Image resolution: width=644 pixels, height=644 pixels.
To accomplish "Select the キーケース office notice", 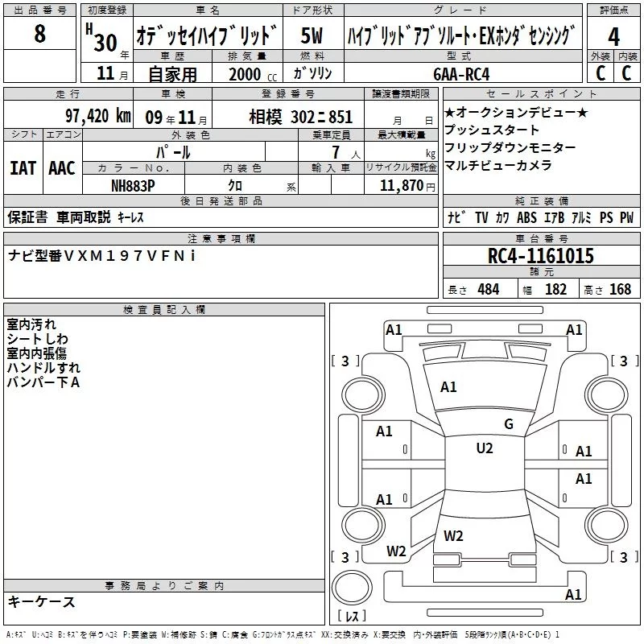I will (42, 601).
